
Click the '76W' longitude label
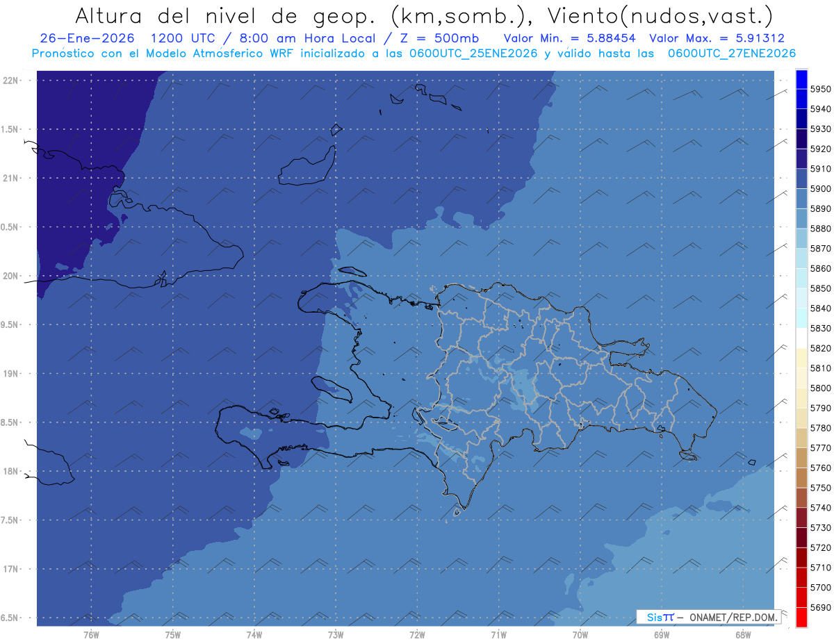[91, 635]
